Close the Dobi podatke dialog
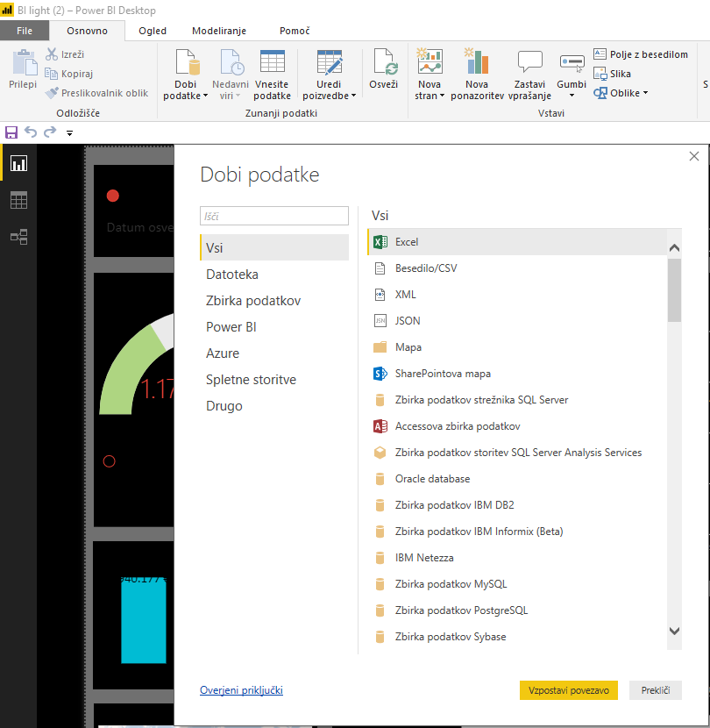710x728 pixels. pyautogui.click(x=693, y=156)
